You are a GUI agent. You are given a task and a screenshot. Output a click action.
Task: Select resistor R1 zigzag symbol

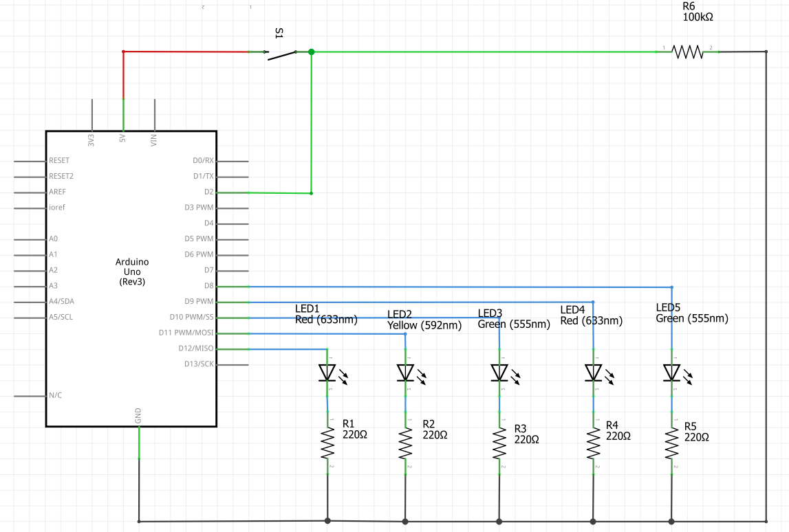coord(327,443)
